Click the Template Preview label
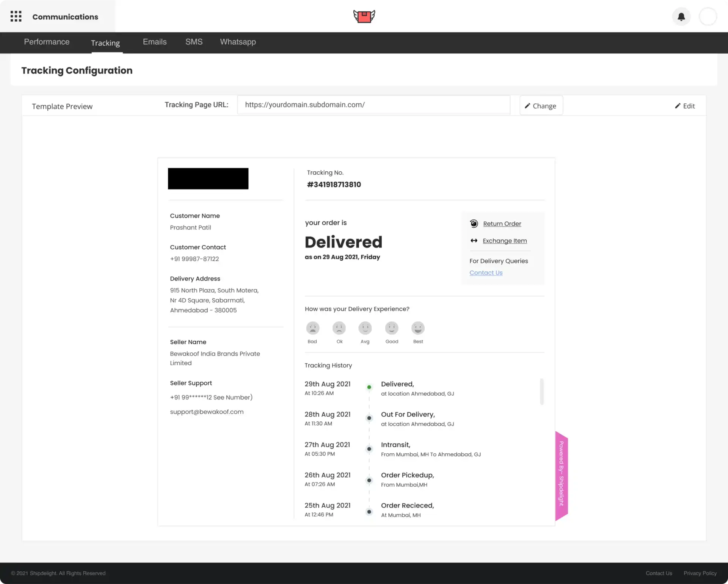 tap(62, 106)
